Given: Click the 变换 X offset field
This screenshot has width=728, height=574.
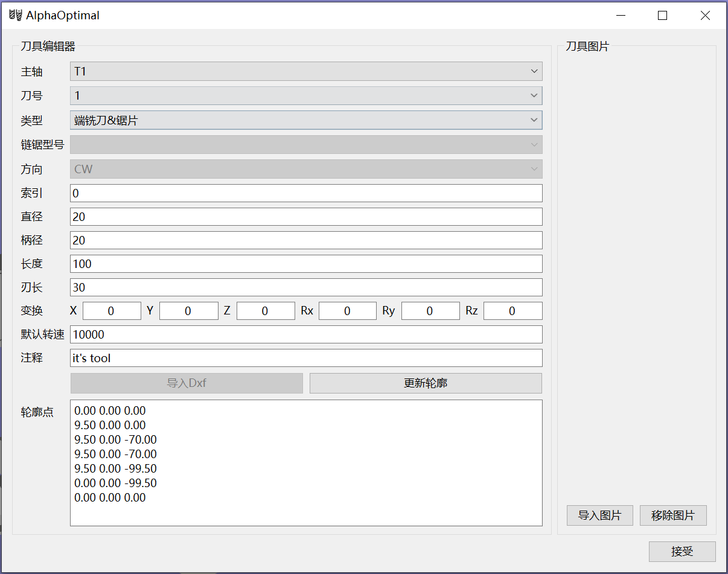Looking at the screenshot, I should tap(112, 311).
